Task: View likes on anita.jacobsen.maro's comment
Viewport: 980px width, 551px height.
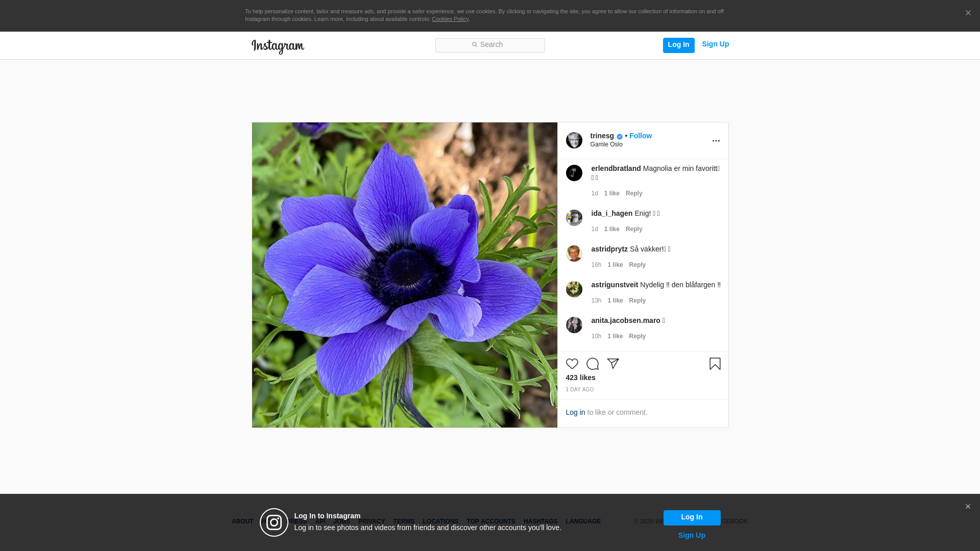Action: pos(615,336)
